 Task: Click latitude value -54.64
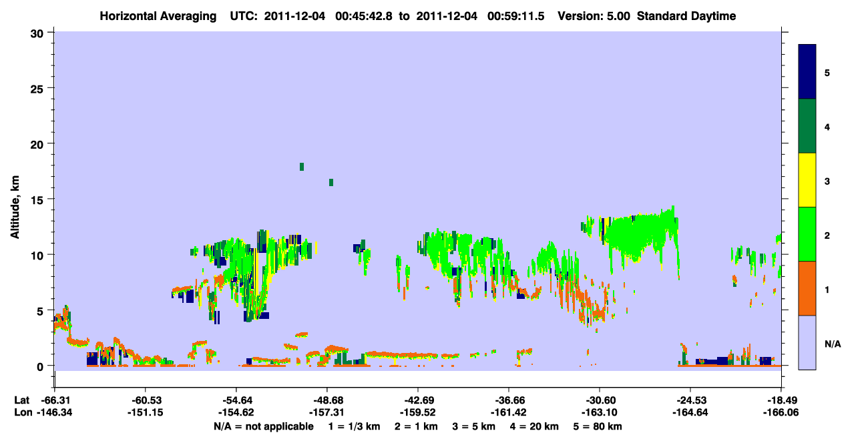pyautogui.click(x=236, y=400)
